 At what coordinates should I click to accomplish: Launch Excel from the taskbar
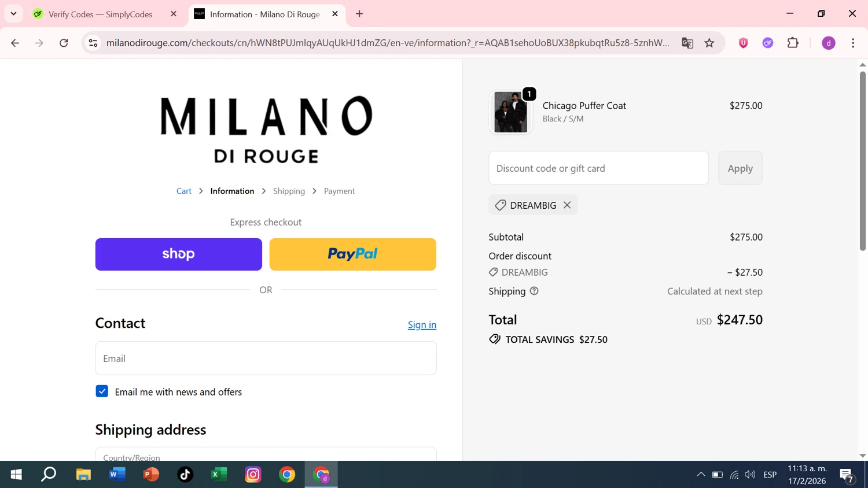coord(219,475)
